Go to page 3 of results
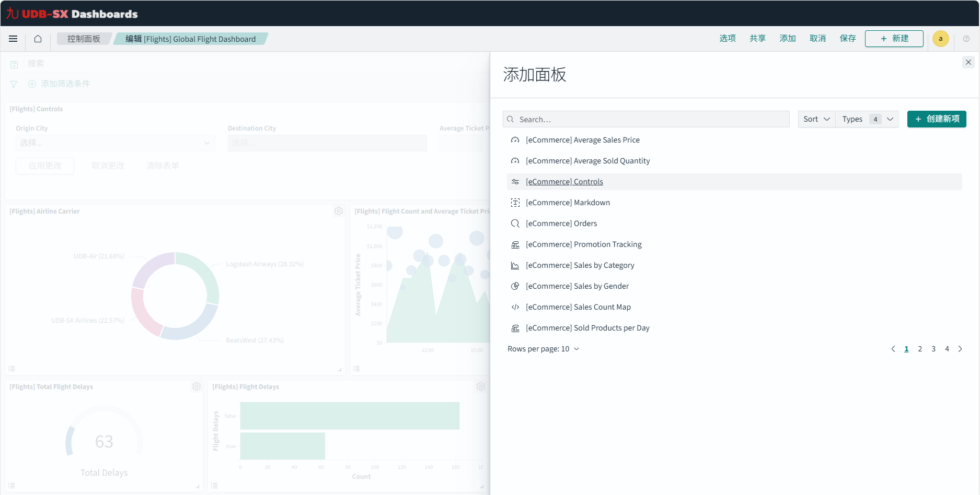 click(x=933, y=349)
